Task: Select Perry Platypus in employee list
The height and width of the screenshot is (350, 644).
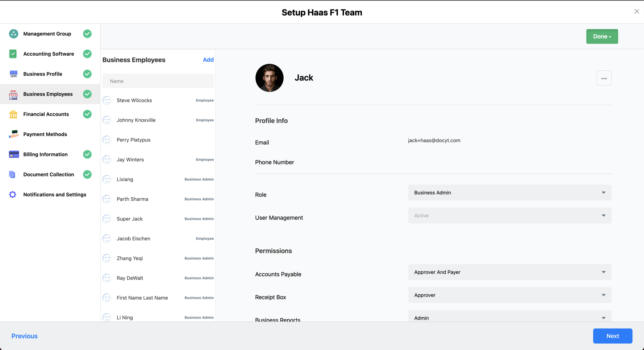Action: [134, 140]
